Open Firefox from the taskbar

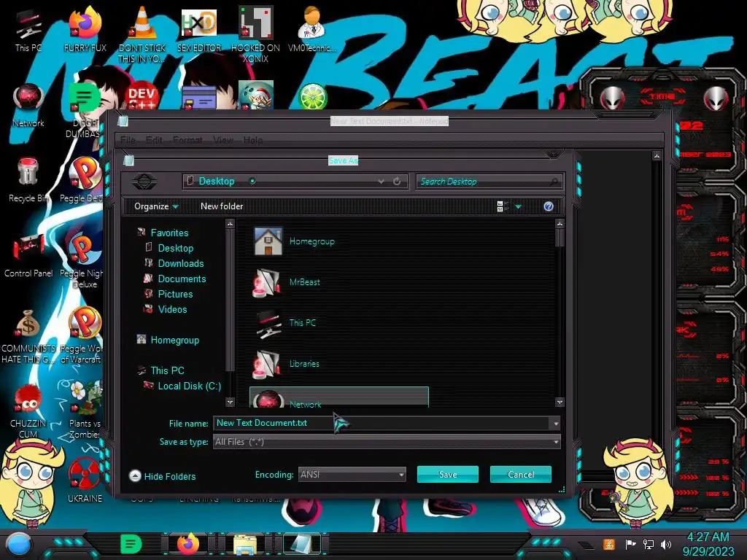[x=188, y=544]
